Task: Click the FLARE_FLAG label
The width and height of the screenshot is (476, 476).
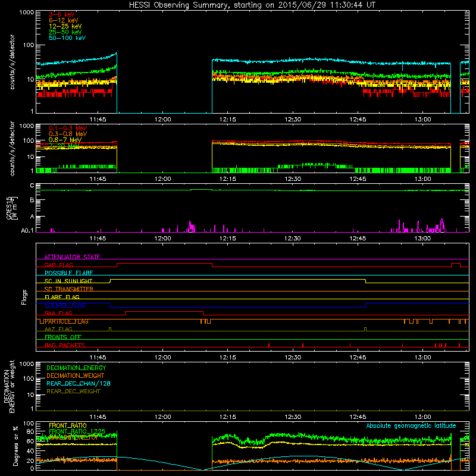Action: 62,297
